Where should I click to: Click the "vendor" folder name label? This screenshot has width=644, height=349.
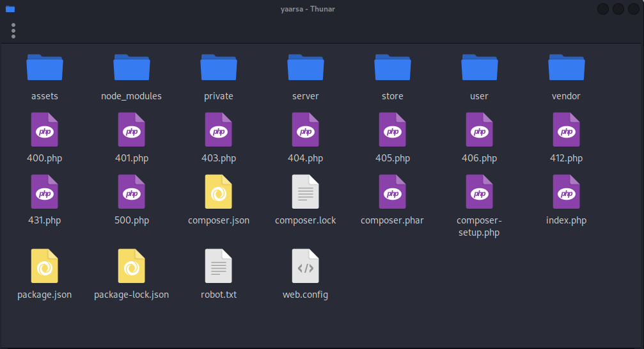point(567,96)
